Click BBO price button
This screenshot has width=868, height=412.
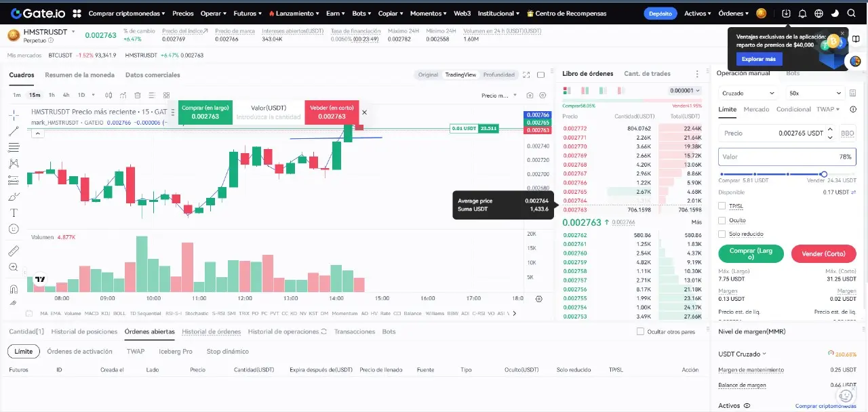coord(847,133)
